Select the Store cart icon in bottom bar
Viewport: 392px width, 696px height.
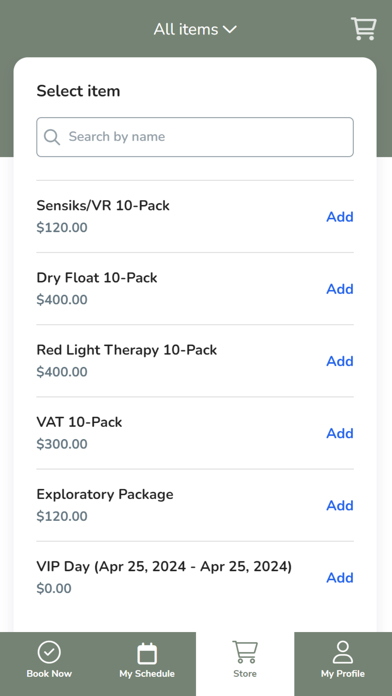pyautogui.click(x=245, y=652)
